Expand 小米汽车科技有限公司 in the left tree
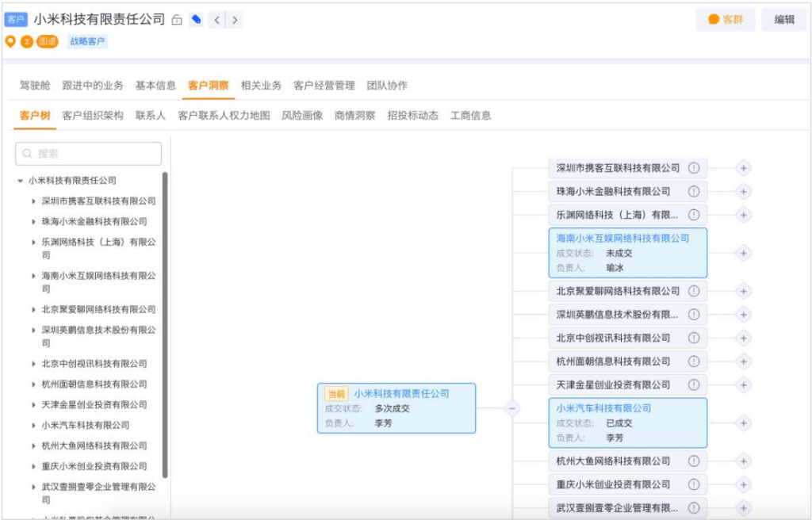The image size is (812, 520). point(33,426)
